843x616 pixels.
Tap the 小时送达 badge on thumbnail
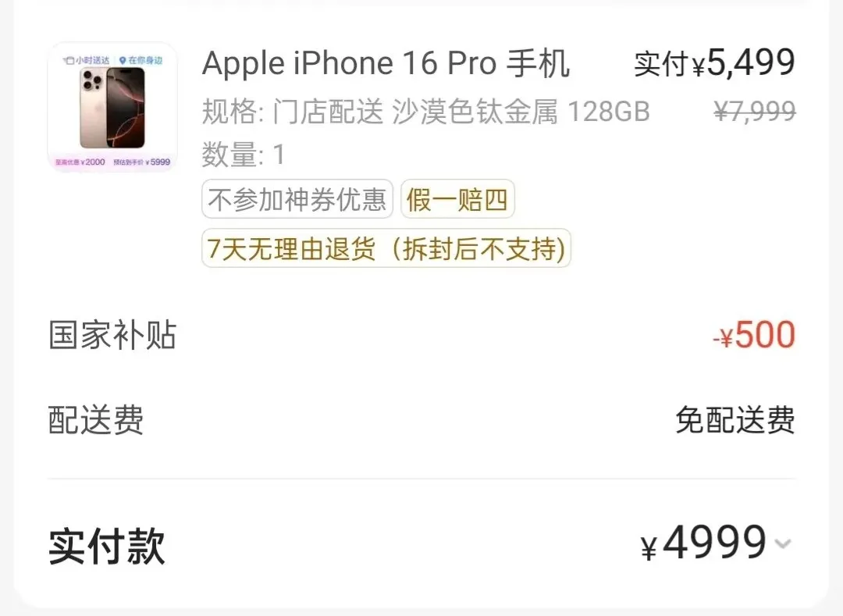(86, 60)
